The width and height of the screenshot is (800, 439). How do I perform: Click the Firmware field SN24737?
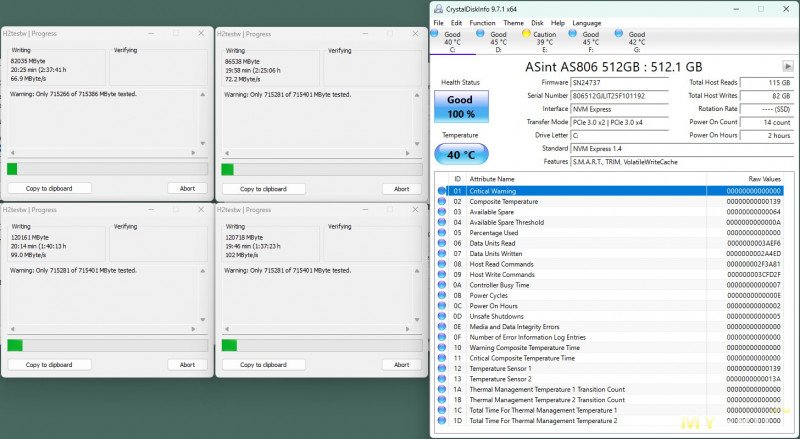pos(619,82)
